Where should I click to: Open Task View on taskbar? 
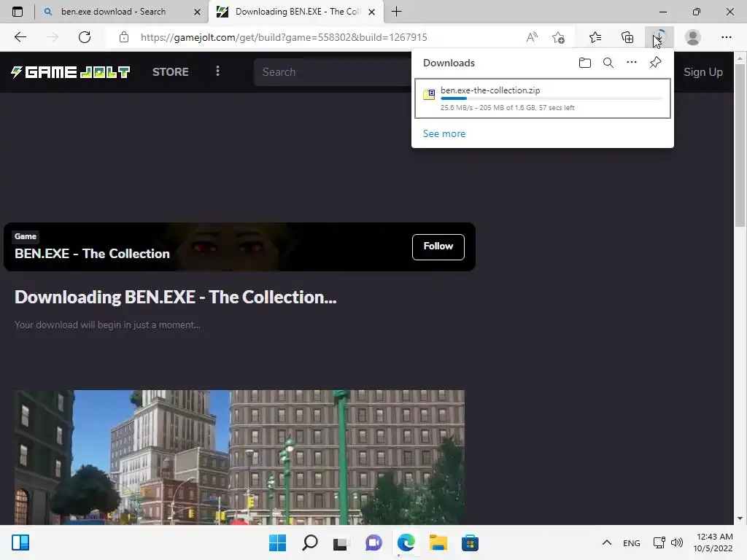click(x=340, y=542)
